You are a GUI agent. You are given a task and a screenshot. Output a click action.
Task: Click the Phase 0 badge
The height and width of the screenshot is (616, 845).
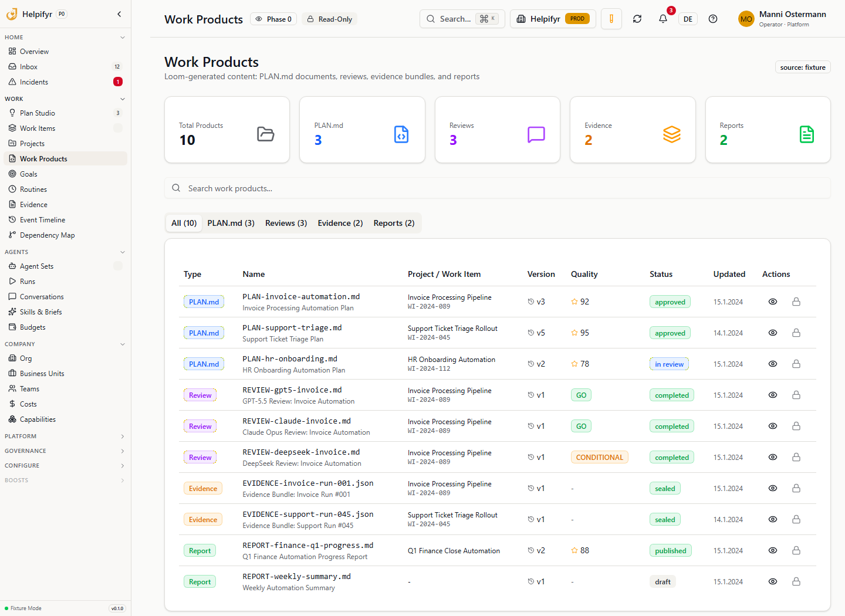[273, 19]
